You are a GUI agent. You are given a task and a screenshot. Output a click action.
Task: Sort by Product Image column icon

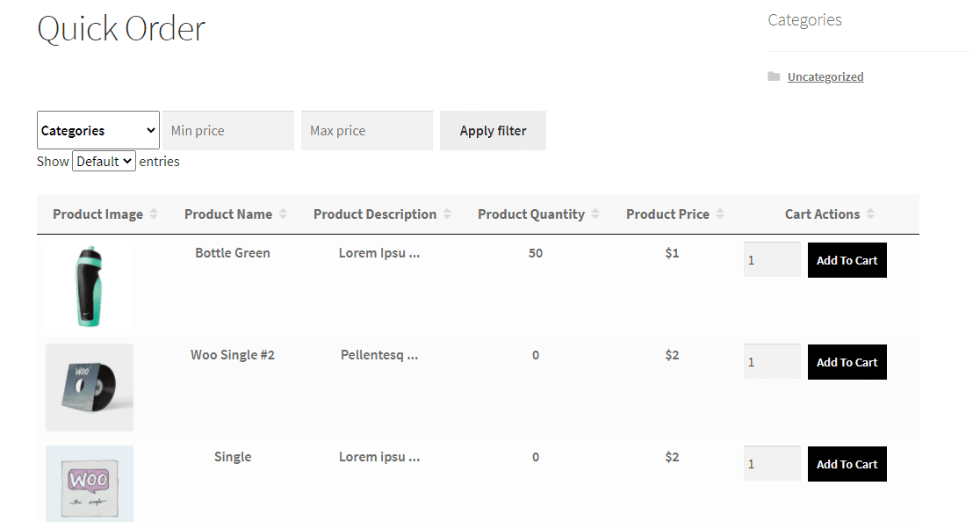click(155, 214)
